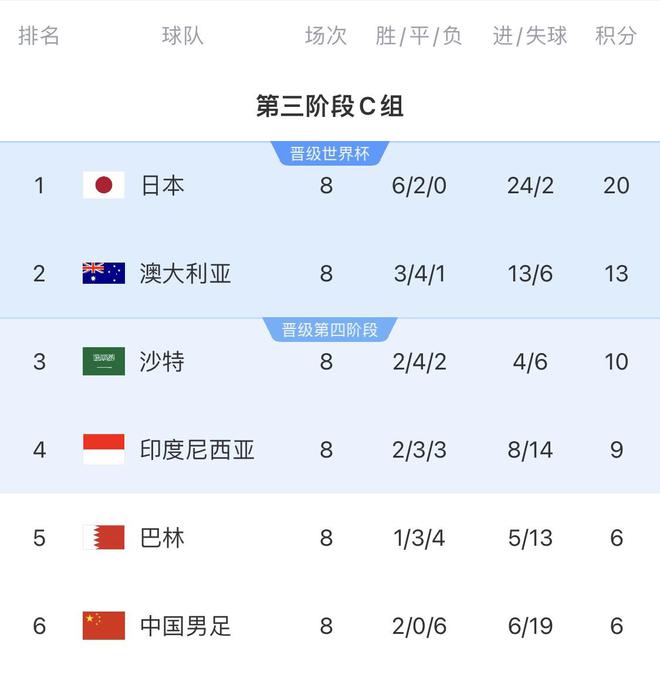The height and width of the screenshot is (675, 660).
Task: Select the 晋级第四阶段 badge
Action: tap(330, 329)
